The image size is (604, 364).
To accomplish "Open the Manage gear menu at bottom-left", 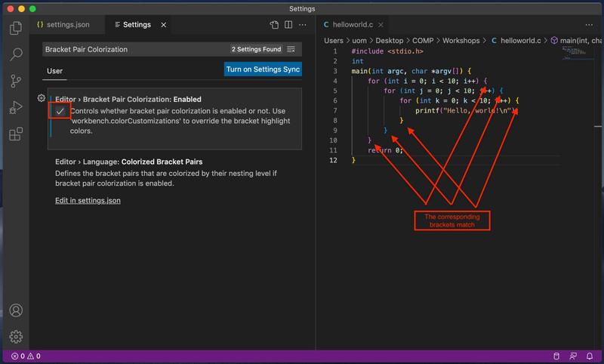I will tap(16, 337).
